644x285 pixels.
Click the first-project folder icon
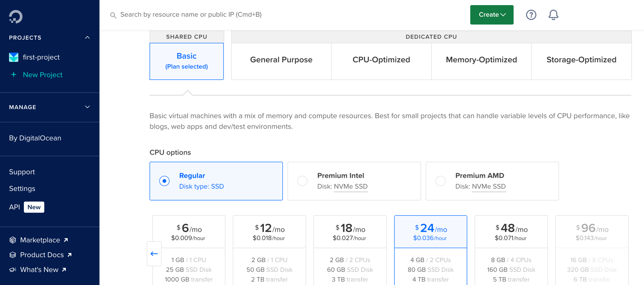click(x=14, y=57)
